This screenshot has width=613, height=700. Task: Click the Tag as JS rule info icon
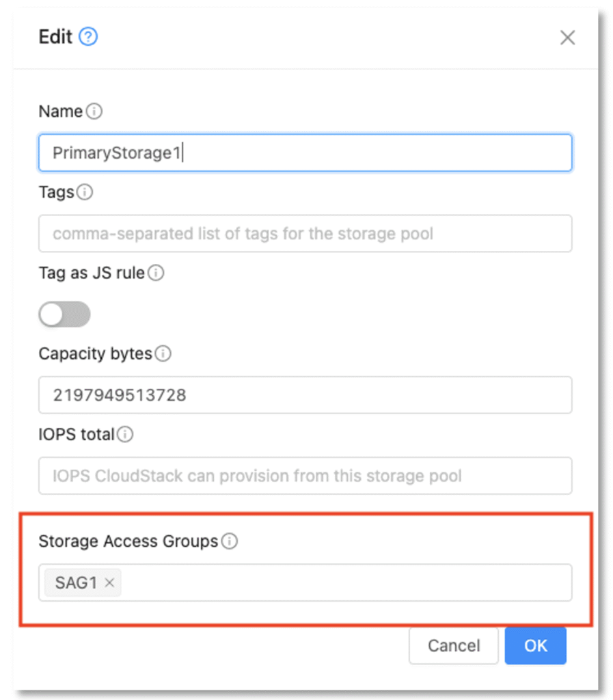pos(156,273)
